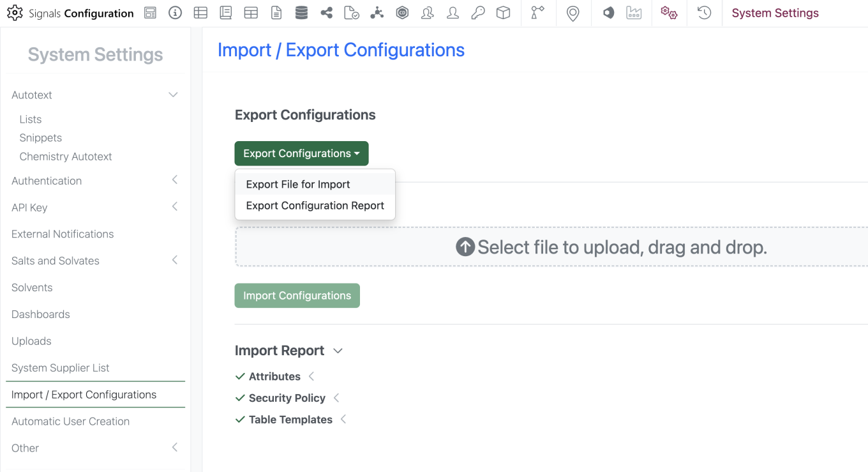Viewport: 868px width, 472px height.
Task: Expand the Authentication sidebar section
Action: coord(174,181)
